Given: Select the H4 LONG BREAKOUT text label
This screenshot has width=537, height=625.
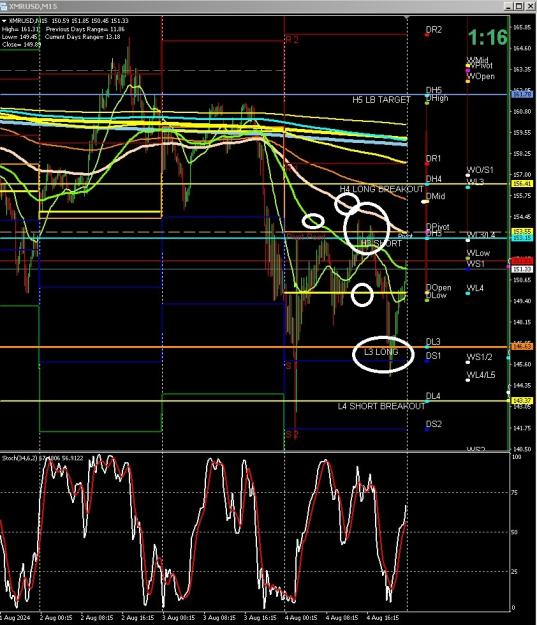Looking at the screenshot, I should coord(381,189).
